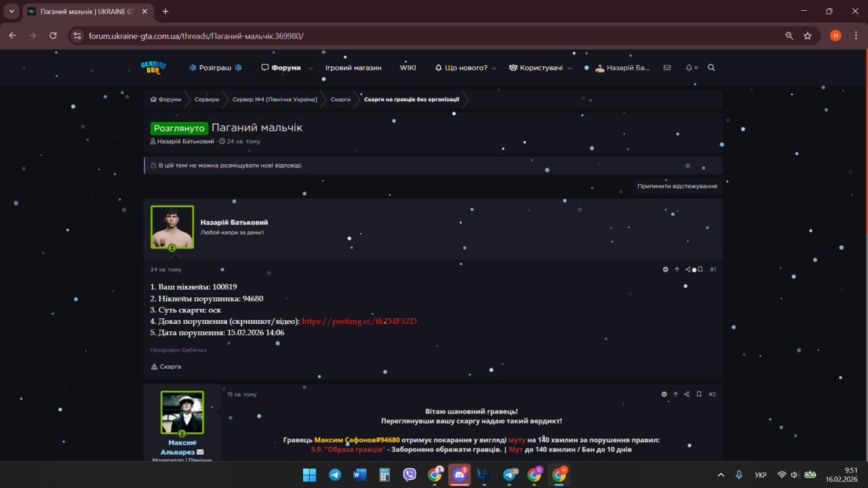Viewport: 868px width, 488px height.
Task: Bookmark this page with star icon
Action: (x=808, y=35)
